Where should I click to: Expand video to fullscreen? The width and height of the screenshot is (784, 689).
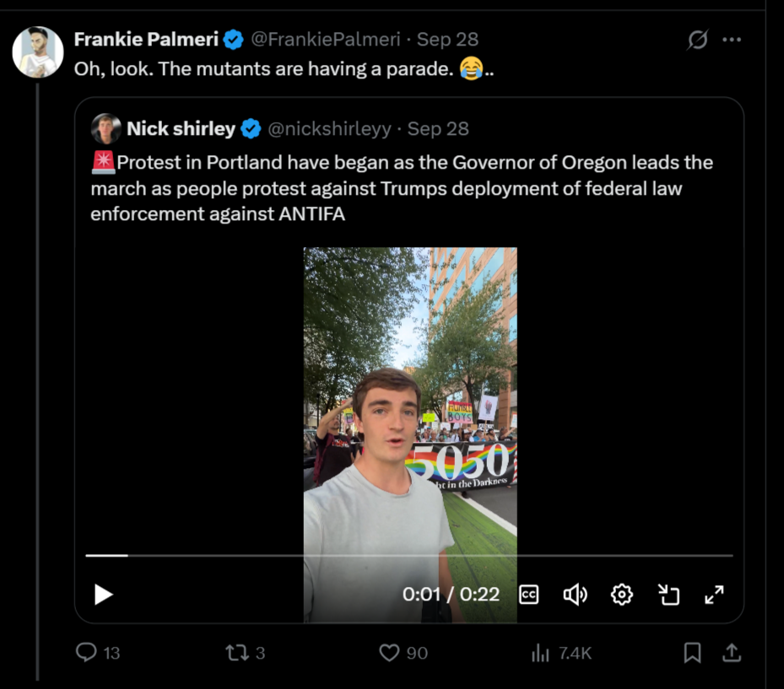[x=714, y=595]
